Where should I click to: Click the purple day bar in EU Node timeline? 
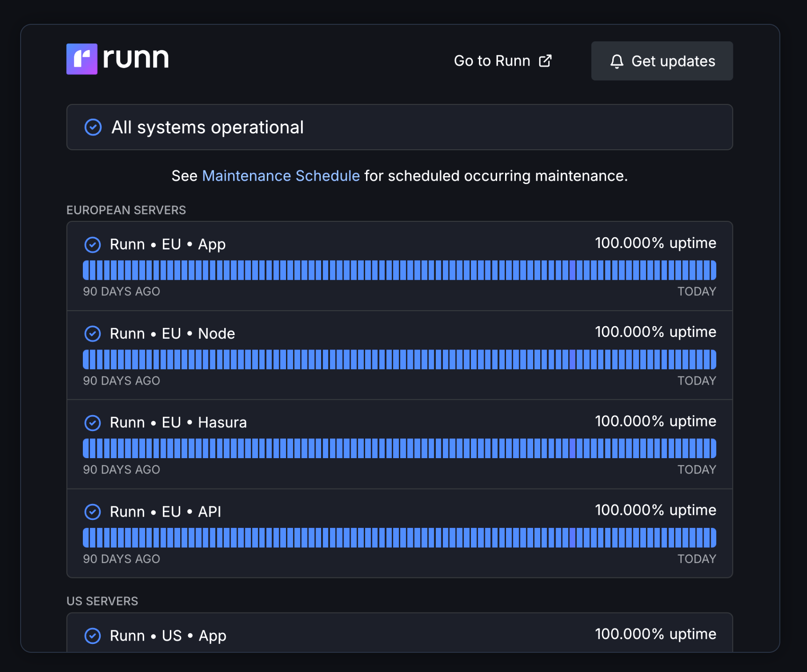[x=572, y=359]
